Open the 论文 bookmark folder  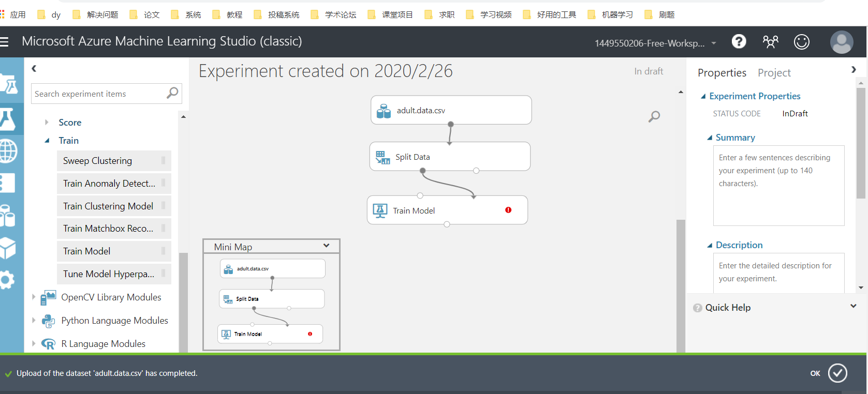(145, 14)
